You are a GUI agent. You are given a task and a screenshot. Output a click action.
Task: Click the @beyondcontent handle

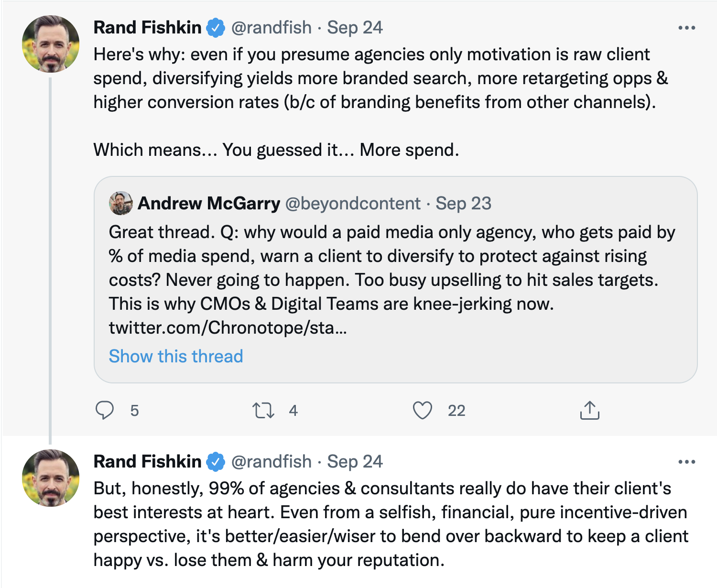coord(353,204)
